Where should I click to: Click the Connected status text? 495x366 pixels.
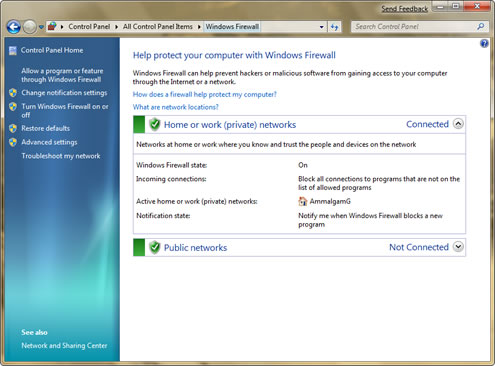coord(427,124)
